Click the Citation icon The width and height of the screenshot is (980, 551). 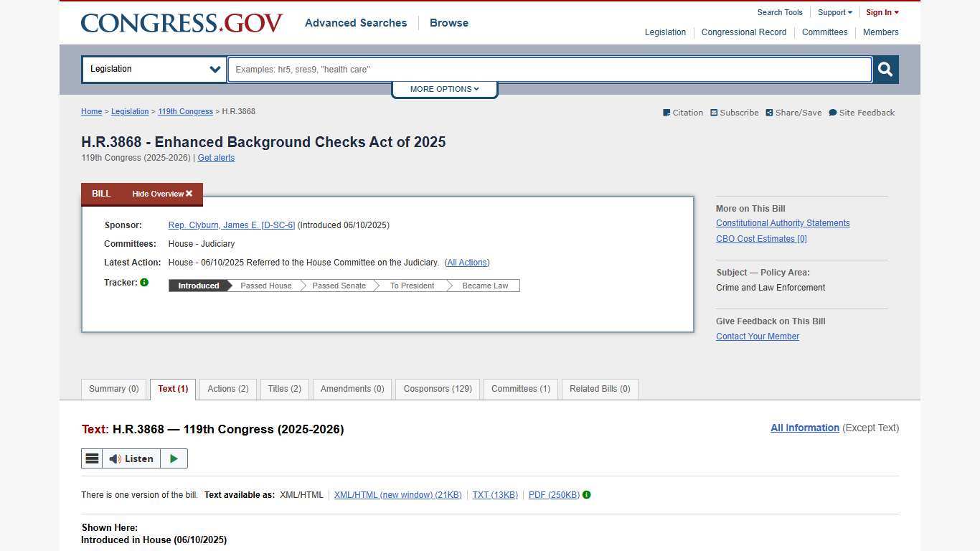tap(666, 113)
